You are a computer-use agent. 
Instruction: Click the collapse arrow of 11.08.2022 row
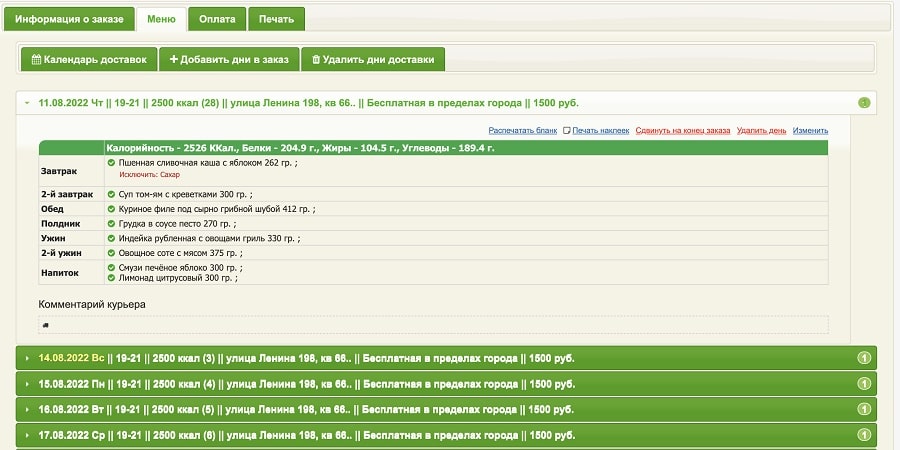point(27,103)
